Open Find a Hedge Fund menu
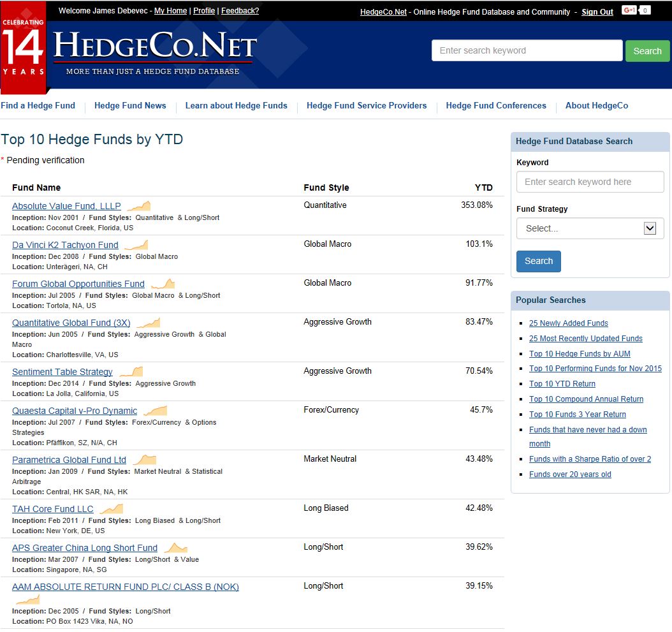Viewport: 672px width, 632px height. [38, 105]
